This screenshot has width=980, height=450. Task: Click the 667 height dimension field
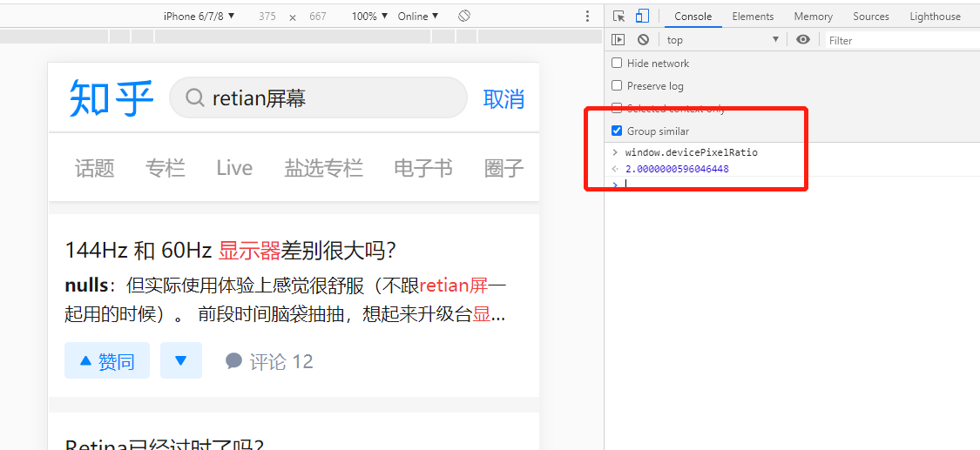click(x=317, y=17)
